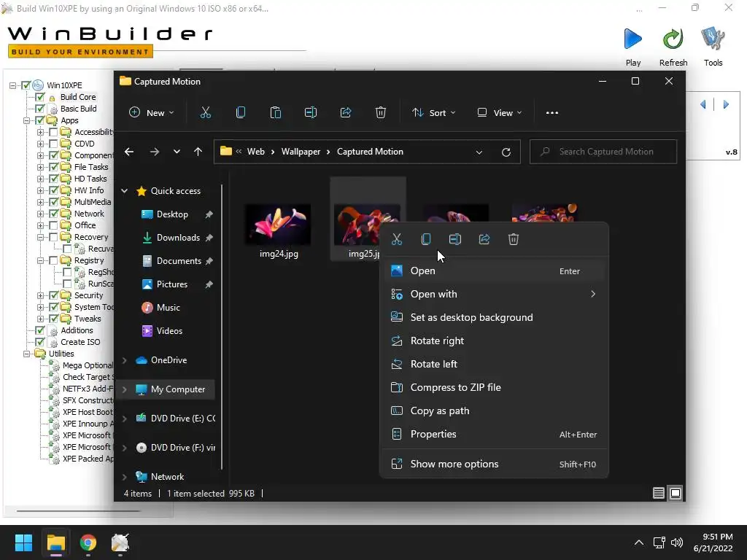The width and height of the screenshot is (747, 560).
Task: Choose Set as desktop background
Action: [494, 318]
